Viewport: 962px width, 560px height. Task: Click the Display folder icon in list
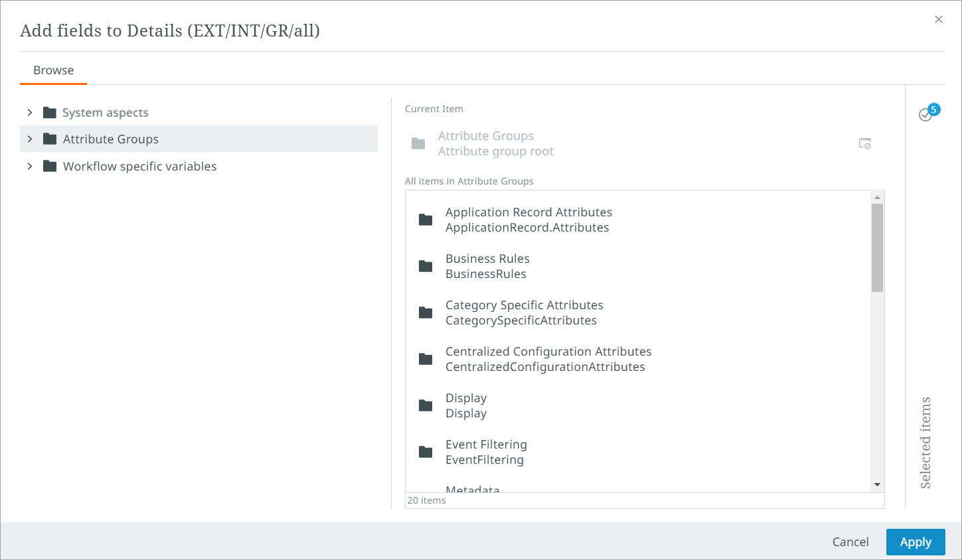pyautogui.click(x=426, y=405)
